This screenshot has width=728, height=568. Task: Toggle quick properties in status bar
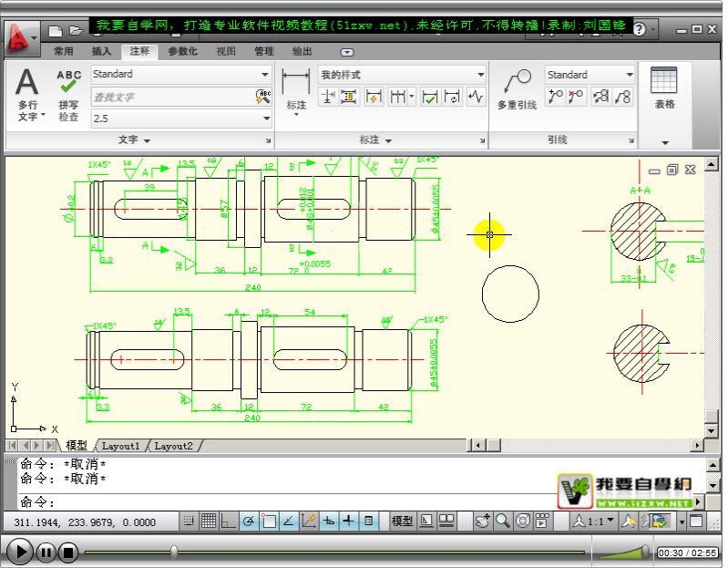368,522
